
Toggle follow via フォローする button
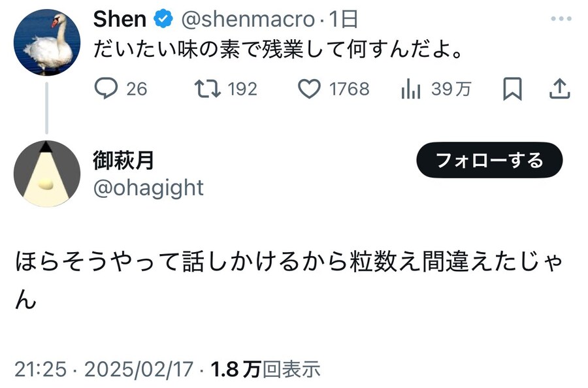(489, 158)
